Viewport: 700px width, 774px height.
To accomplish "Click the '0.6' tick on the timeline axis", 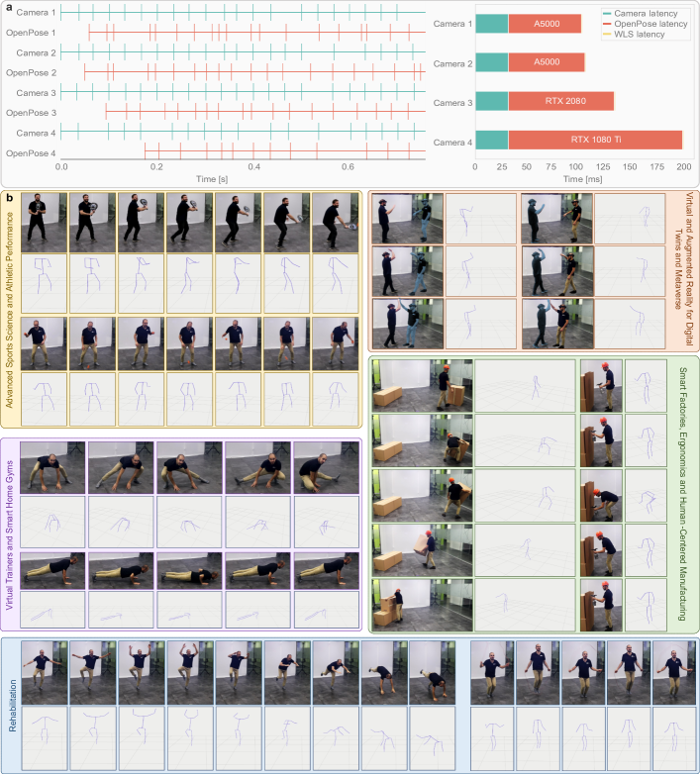I will tap(349, 167).
